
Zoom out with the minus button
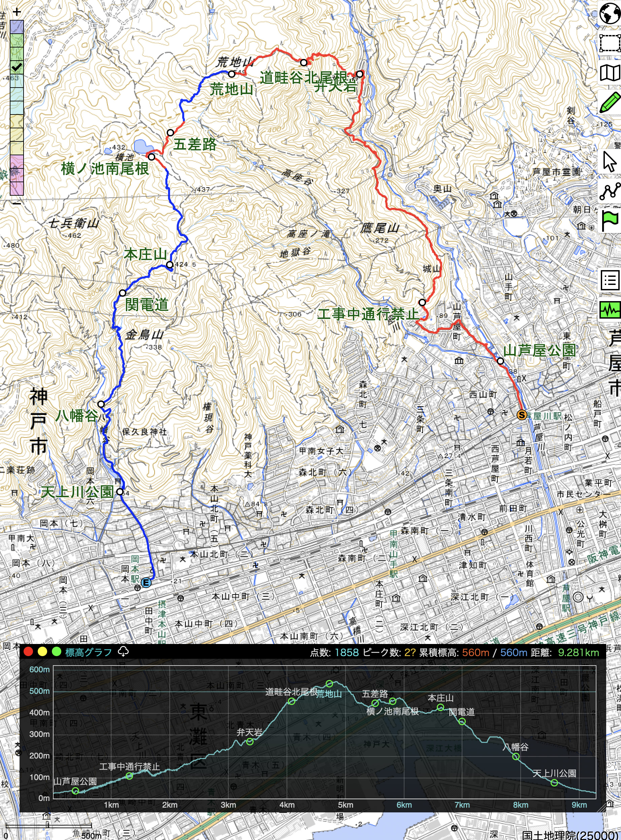[17, 203]
